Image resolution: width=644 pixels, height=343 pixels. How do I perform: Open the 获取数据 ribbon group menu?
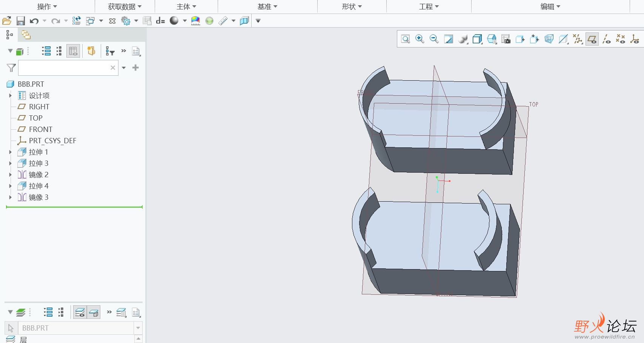point(125,6)
